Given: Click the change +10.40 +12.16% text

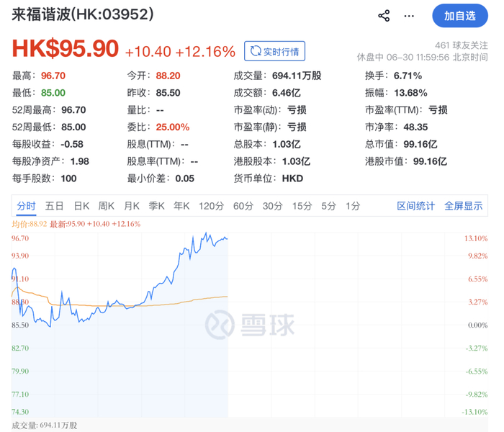Looking at the screenshot, I should (x=180, y=51).
